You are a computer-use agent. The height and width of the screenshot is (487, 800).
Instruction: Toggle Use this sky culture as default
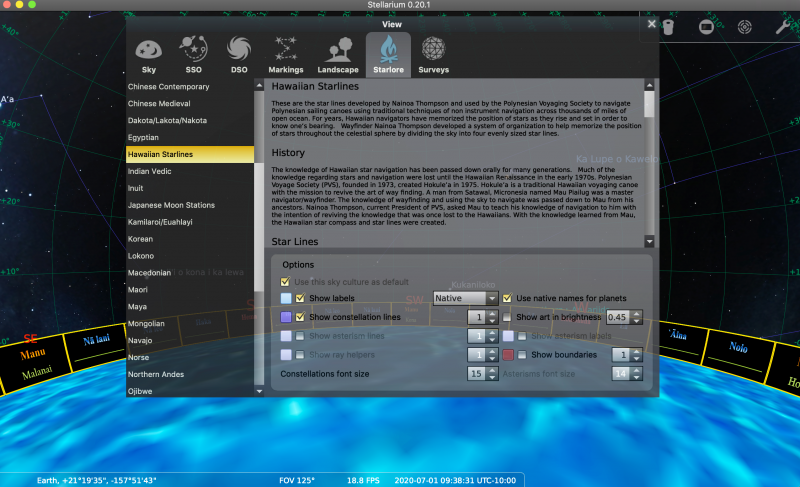point(285,281)
